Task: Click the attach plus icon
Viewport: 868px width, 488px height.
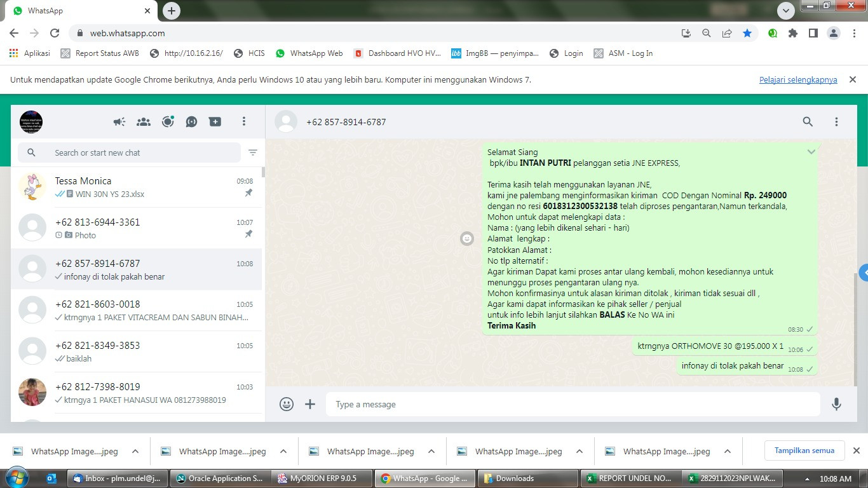Action: pos(310,404)
